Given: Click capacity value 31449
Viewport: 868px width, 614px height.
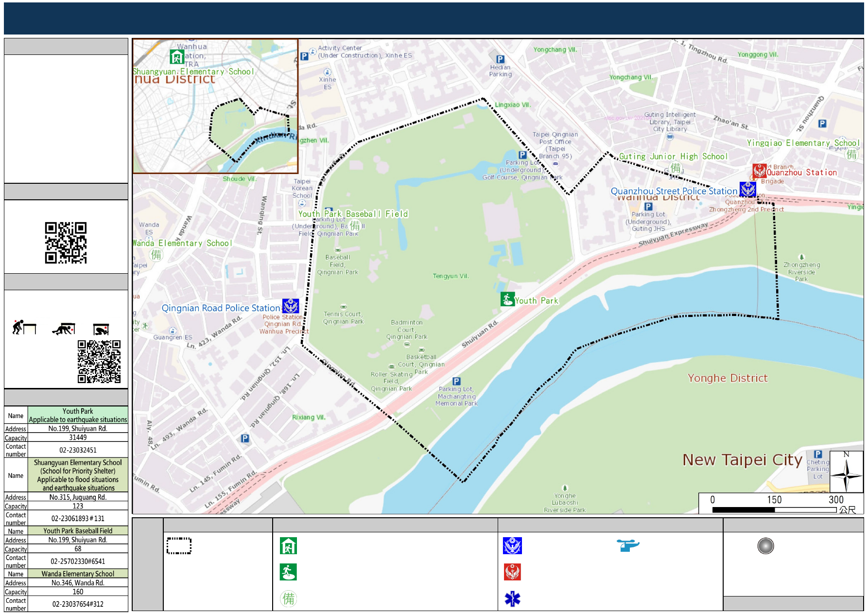Looking at the screenshot, I should click(78, 438).
